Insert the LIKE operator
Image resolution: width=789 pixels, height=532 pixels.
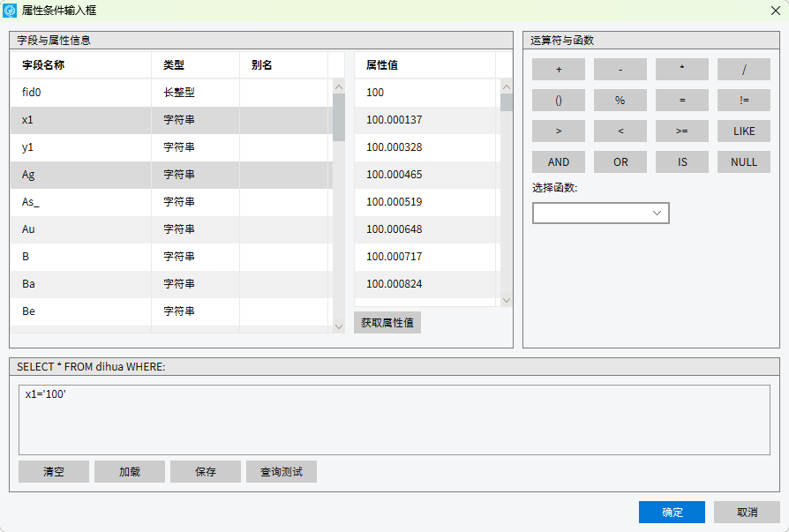pos(744,131)
